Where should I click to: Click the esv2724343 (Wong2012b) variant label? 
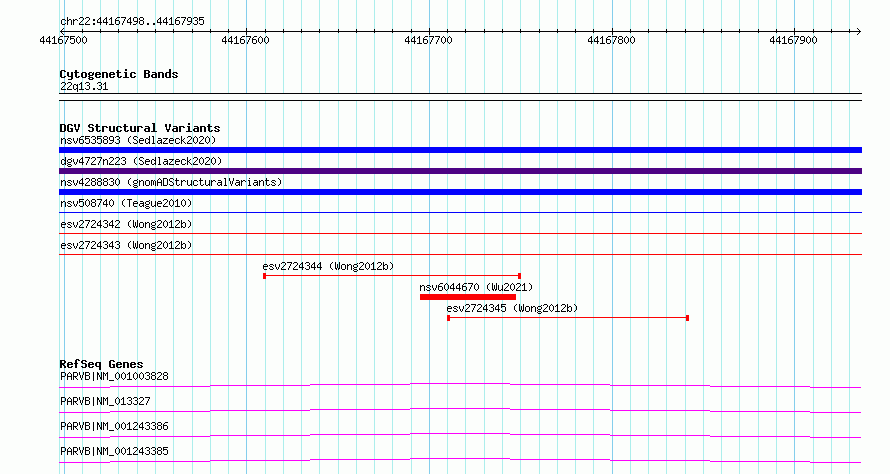pyautogui.click(x=126, y=245)
